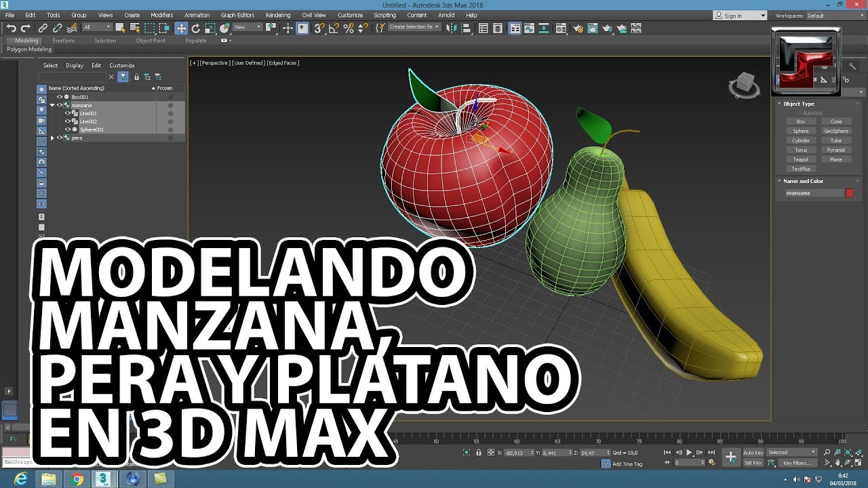Switch to the Freeform ribbon tab
Image resolution: width=868 pixels, height=488 pixels.
pos(64,41)
